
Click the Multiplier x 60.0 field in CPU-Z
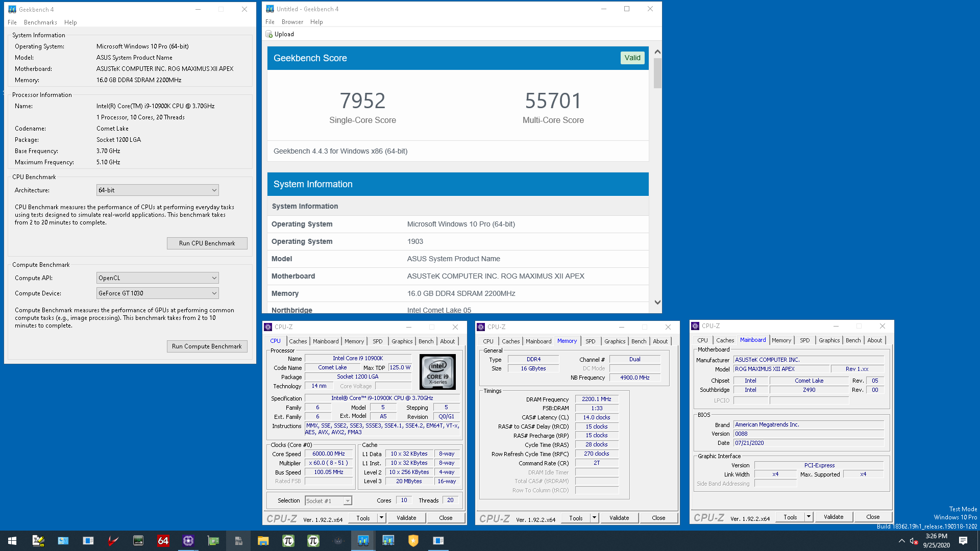click(x=329, y=463)
